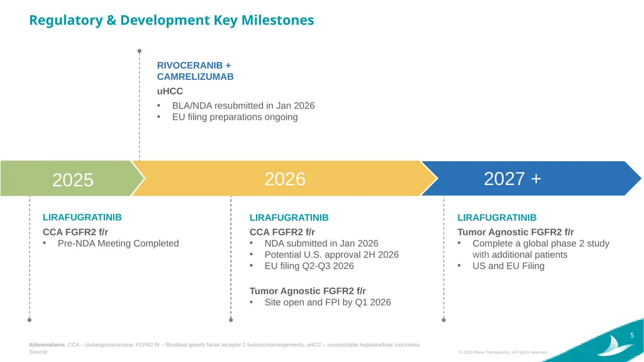
Task: Click the 'Source:' footnote label
Action: [38, 352]
